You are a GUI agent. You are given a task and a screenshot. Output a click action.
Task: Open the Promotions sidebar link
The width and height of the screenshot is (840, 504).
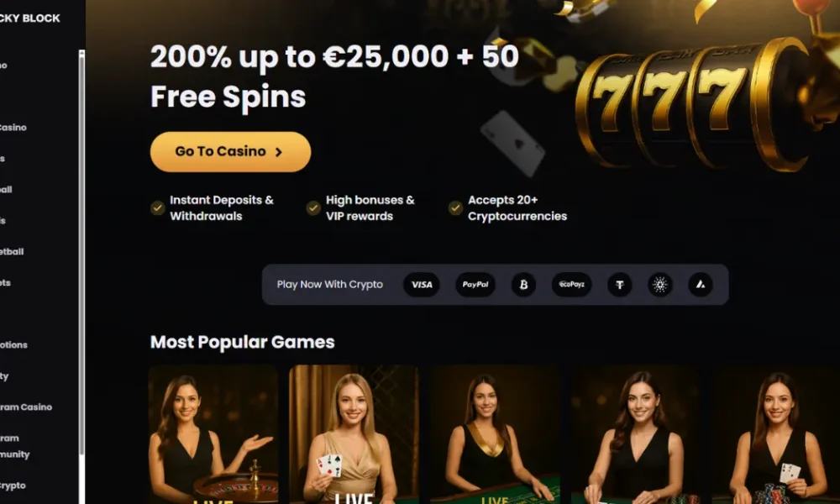tap(13, 345)
